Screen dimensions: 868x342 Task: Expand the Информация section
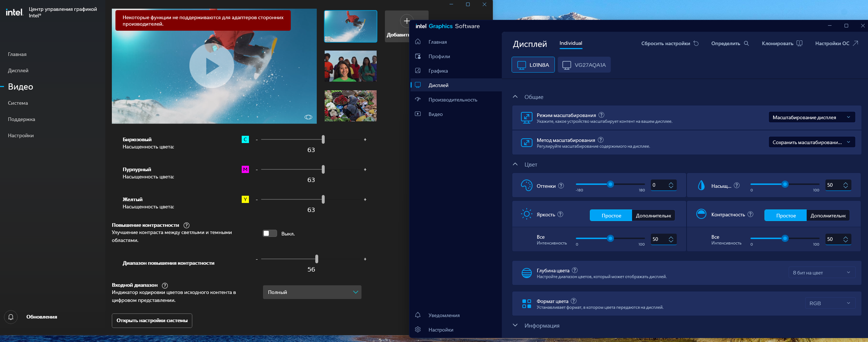click(515, 325)
